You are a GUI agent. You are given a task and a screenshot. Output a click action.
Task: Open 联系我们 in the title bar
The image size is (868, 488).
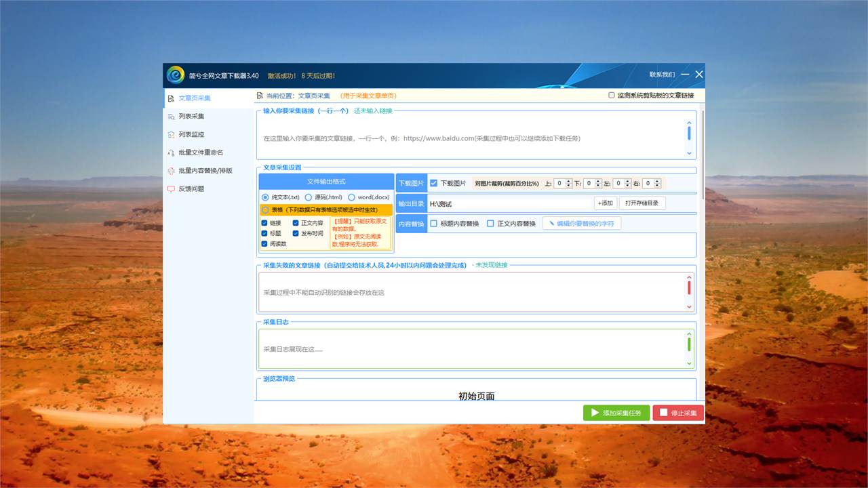coord(662,75)
